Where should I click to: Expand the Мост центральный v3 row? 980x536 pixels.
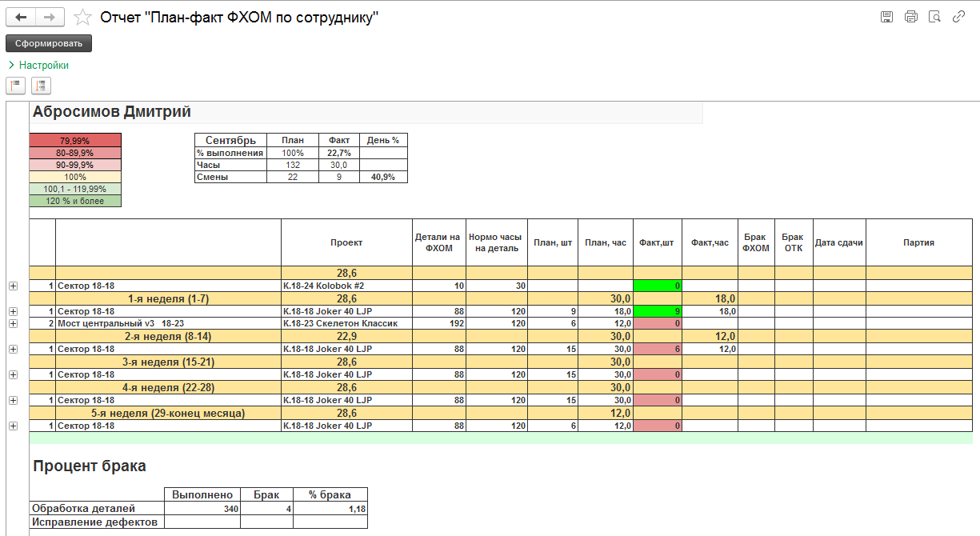pos(13,324)
